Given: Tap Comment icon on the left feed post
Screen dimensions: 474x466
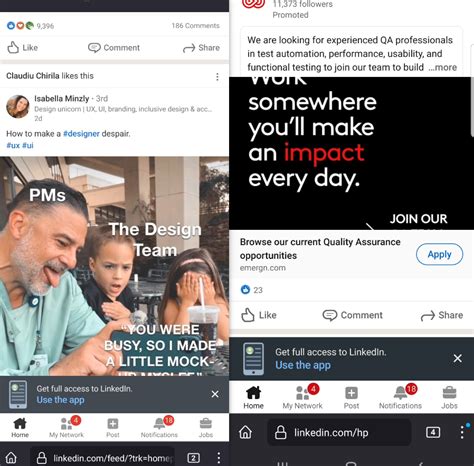Looking at the screenshot, I should pyautogui.click(x=94, y=48).
